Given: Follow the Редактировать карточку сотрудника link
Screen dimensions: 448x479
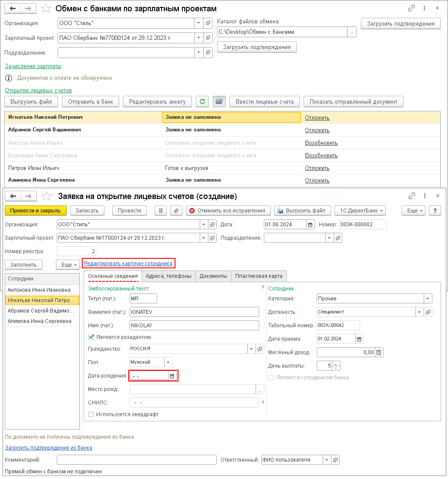Looking at the screenshot, I should tap(128, 264).
